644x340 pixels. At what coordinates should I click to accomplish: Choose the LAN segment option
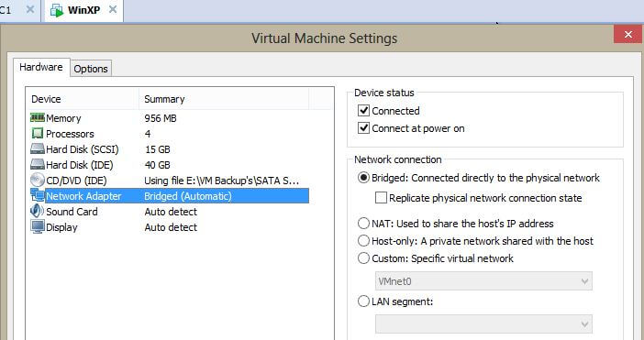coord(363,302)
